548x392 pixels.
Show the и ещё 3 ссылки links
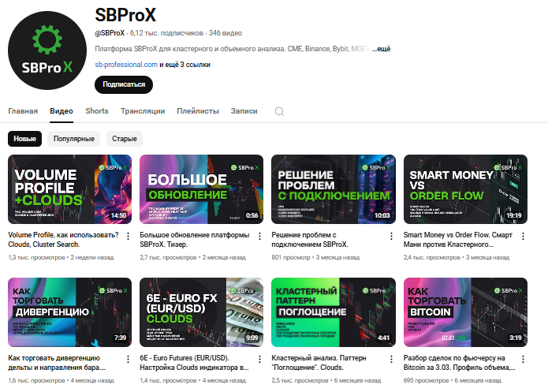185,65
